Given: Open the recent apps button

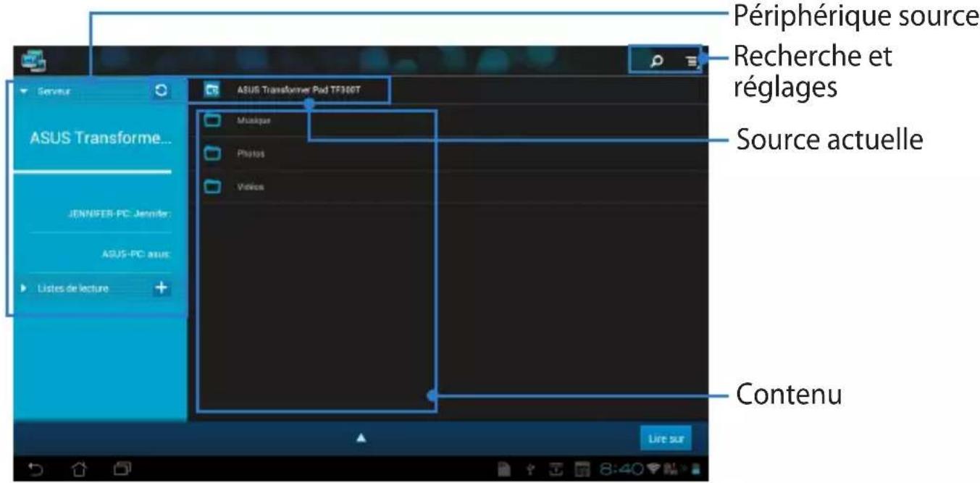Looking at the screenshot, I should click(x=124, y=468).
